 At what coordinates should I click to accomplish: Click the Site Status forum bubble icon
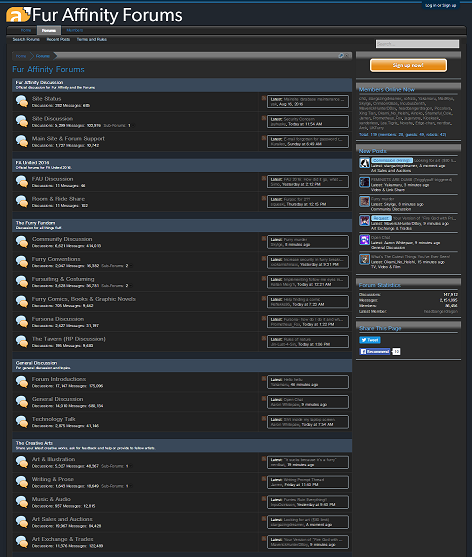tap(22, 102)
